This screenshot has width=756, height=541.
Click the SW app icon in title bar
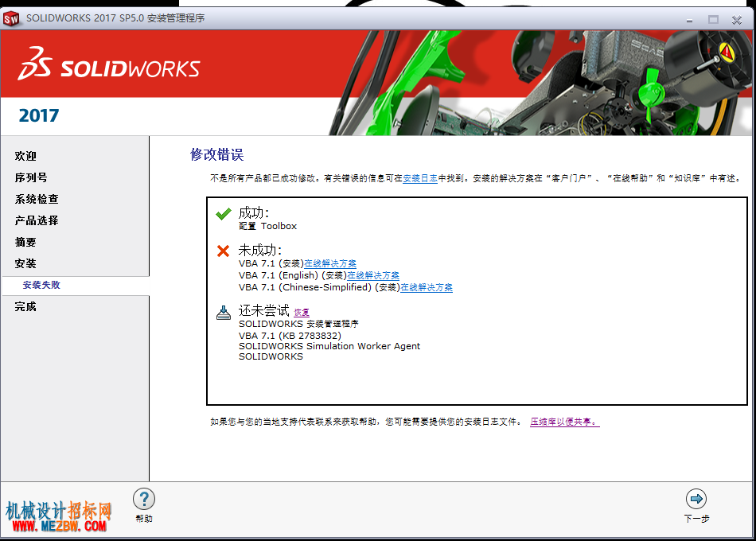point(10,19)
